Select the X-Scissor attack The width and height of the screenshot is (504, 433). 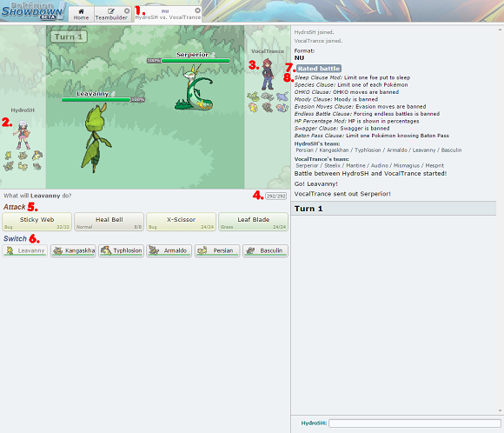click(181, 222)
